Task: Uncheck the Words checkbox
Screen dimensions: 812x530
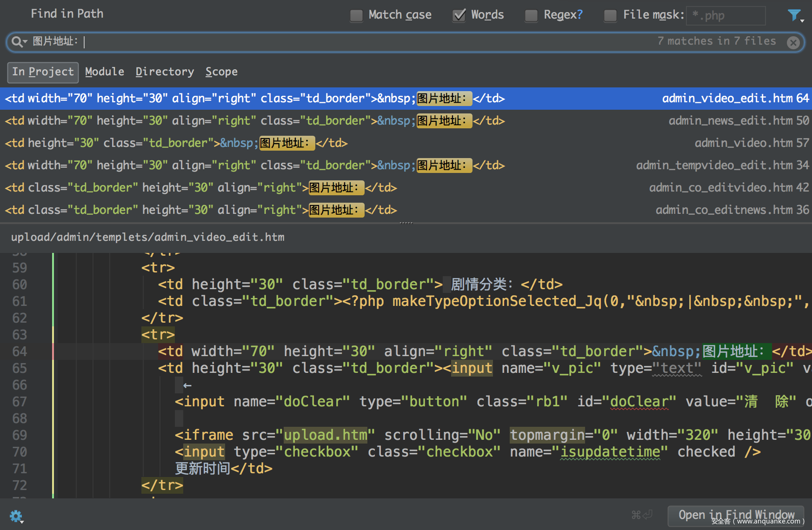Action: tap(459, 15)
